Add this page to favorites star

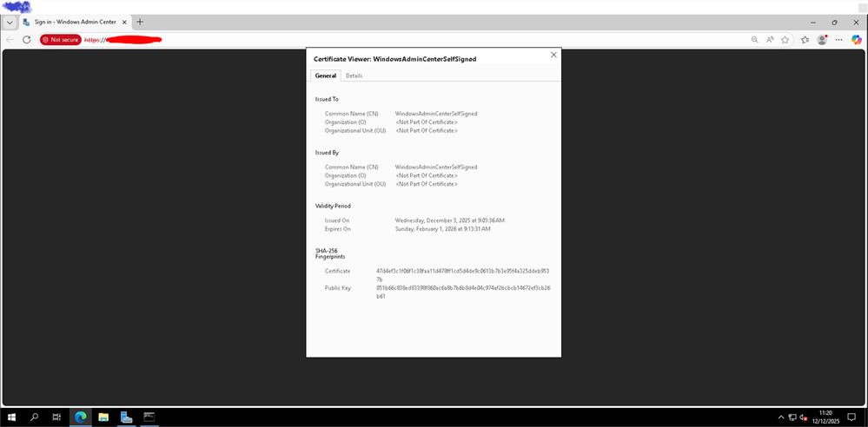click(785, 40)
